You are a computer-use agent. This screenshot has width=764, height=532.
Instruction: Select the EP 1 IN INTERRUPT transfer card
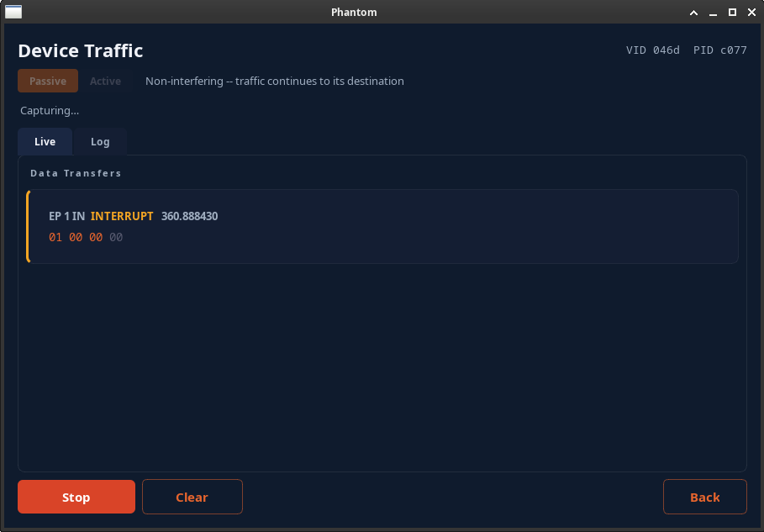(382, 227)
